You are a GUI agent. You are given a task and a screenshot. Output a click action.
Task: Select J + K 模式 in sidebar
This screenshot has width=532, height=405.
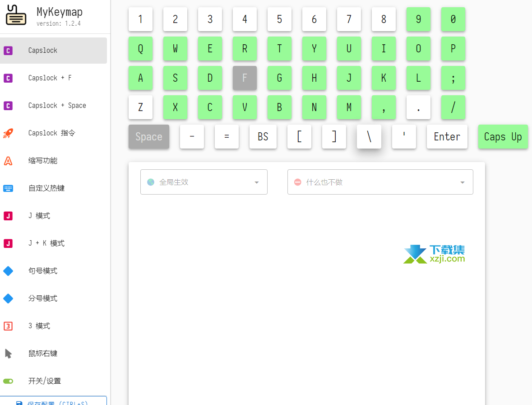point(53,243)
